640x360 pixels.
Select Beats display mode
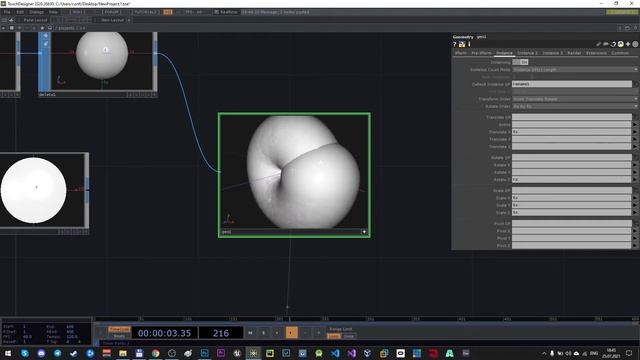(119, 336)
